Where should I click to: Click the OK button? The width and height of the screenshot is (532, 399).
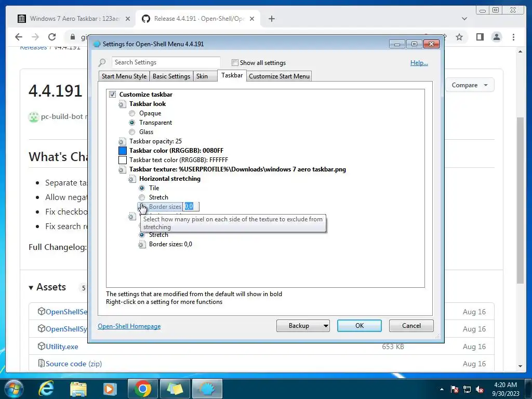[x=360, y=326]
